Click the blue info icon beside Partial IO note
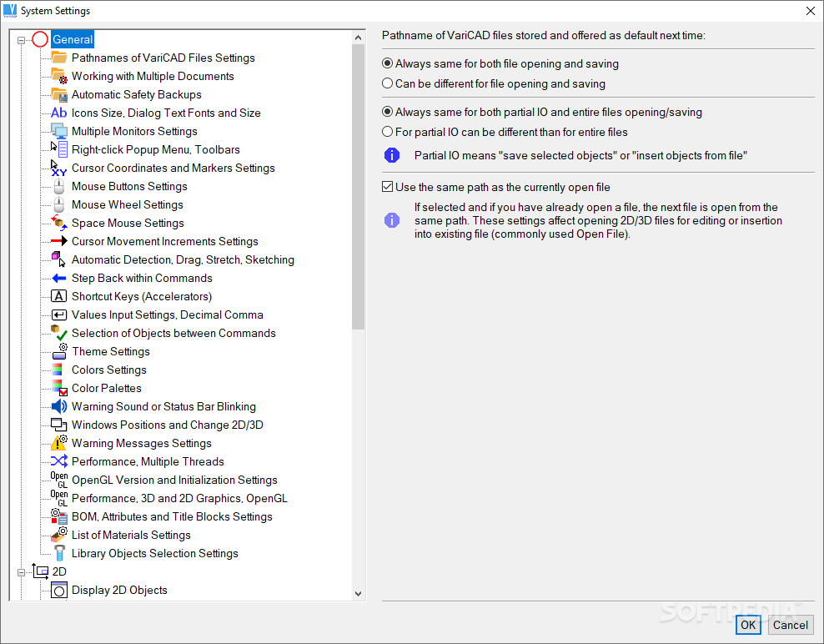The height and width of the screenshot is (644, 824). (392, 155)
